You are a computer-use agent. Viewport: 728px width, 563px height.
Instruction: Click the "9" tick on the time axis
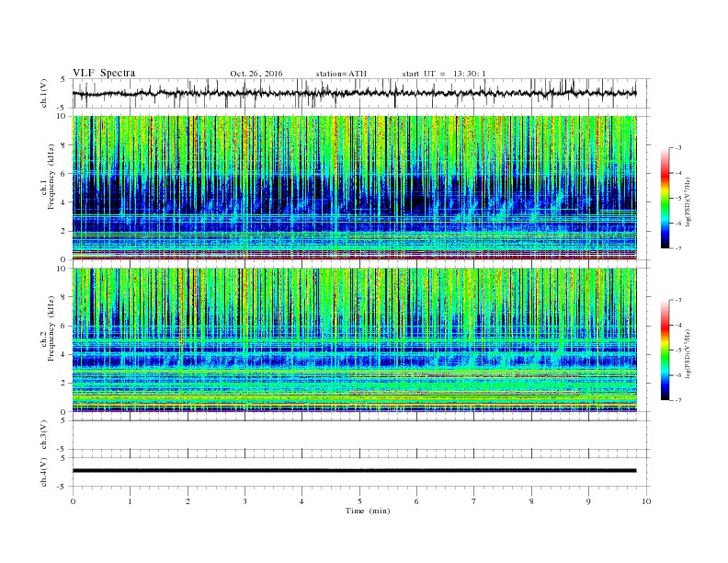[588, 501]
